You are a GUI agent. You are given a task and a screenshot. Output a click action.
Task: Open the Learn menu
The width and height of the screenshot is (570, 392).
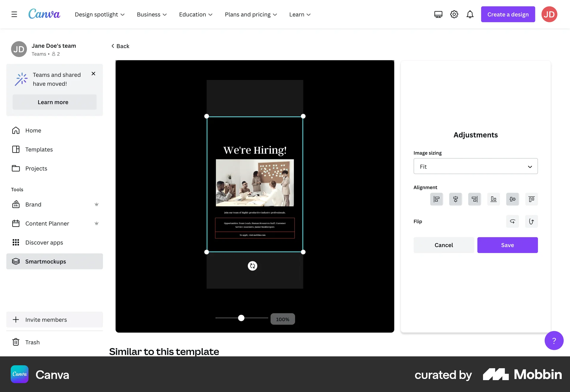point(300,14)
